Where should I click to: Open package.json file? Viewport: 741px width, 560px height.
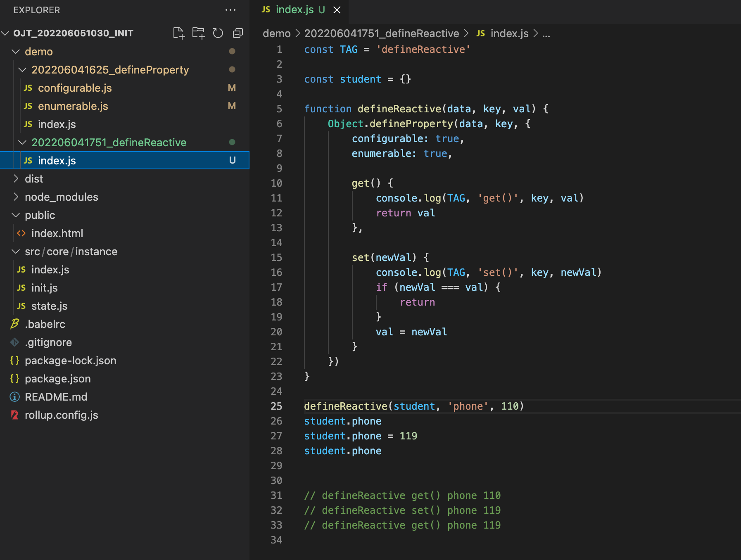tap(125, 379)
